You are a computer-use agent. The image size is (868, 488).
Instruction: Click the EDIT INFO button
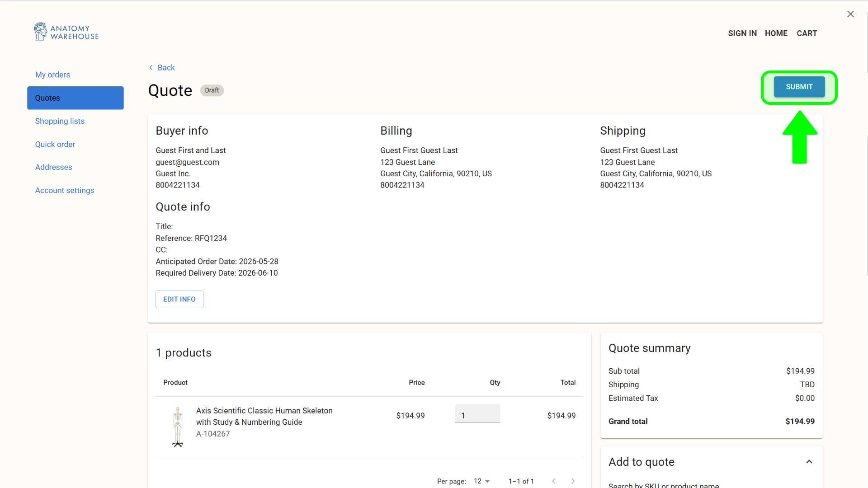(x=179, y=299)
